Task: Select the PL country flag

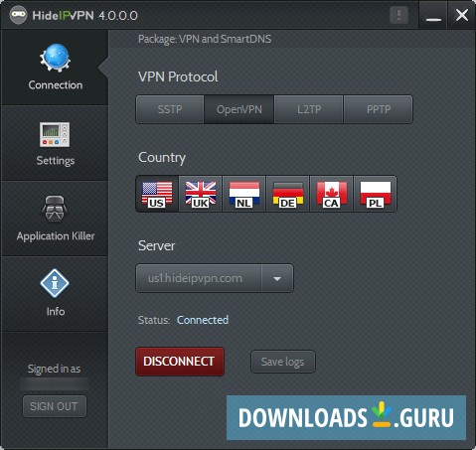Action: pos(376,194)
